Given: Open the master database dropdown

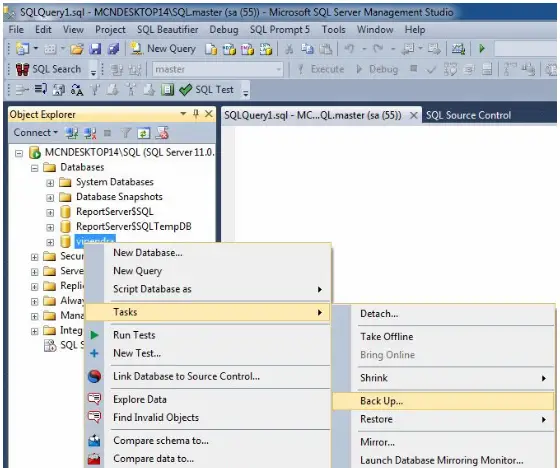Looking at the screenshot, I should pos(218,69).
